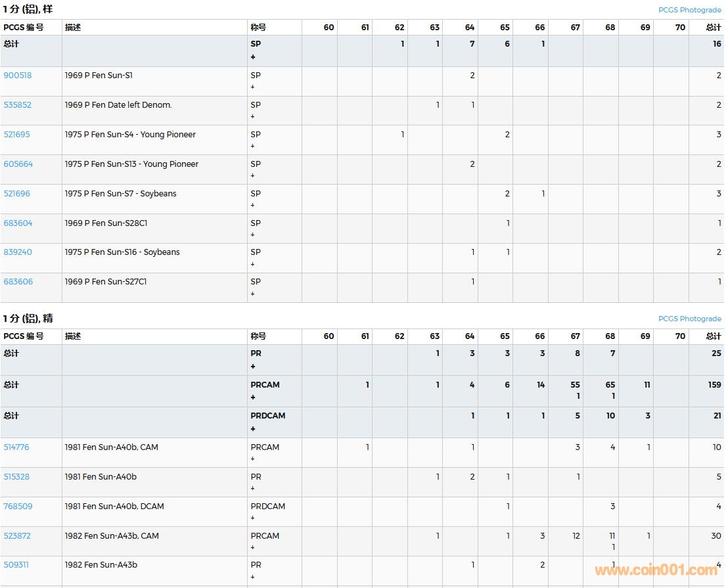The image size is (726, 588).
Task: Open PCGS number 535852 link
Action: (x=18, y=105)
